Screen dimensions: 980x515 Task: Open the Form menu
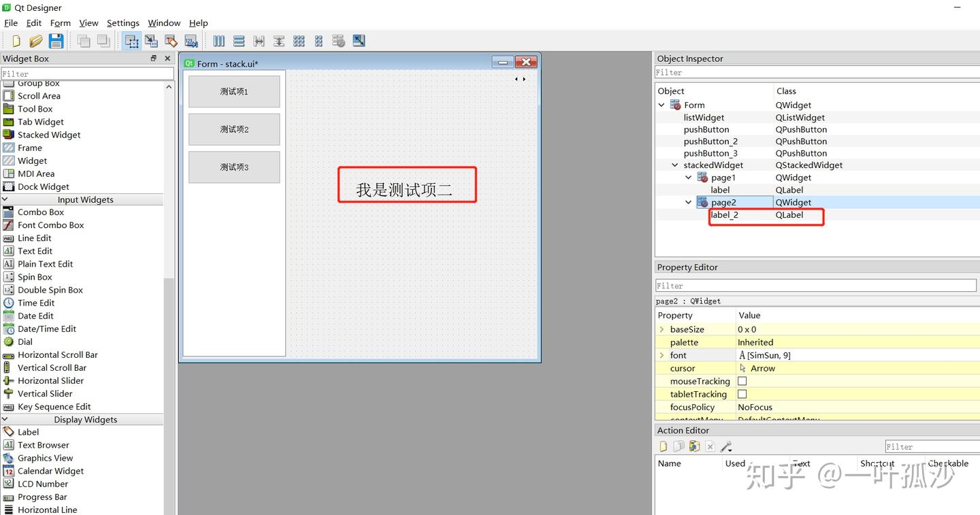click(x=60, y=22)
